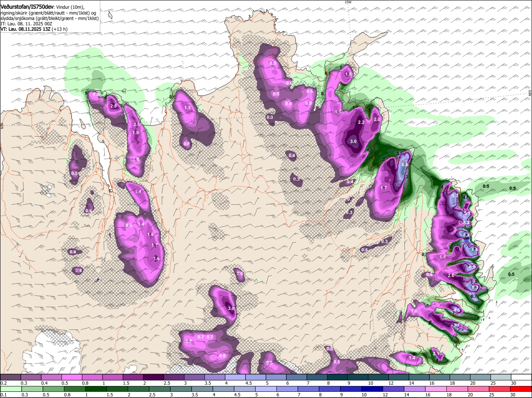The height and width of the screenshot is (398, 532).
Task: Click top legend swatch between 25 and 30
Action: pyautogui.click(x=501, y=377)
